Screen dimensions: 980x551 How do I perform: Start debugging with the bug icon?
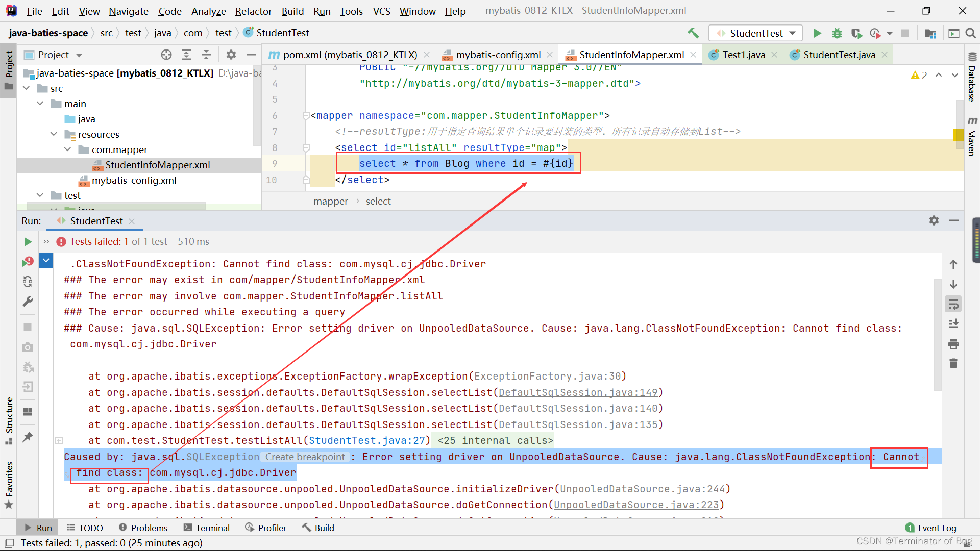pos(837,33)
